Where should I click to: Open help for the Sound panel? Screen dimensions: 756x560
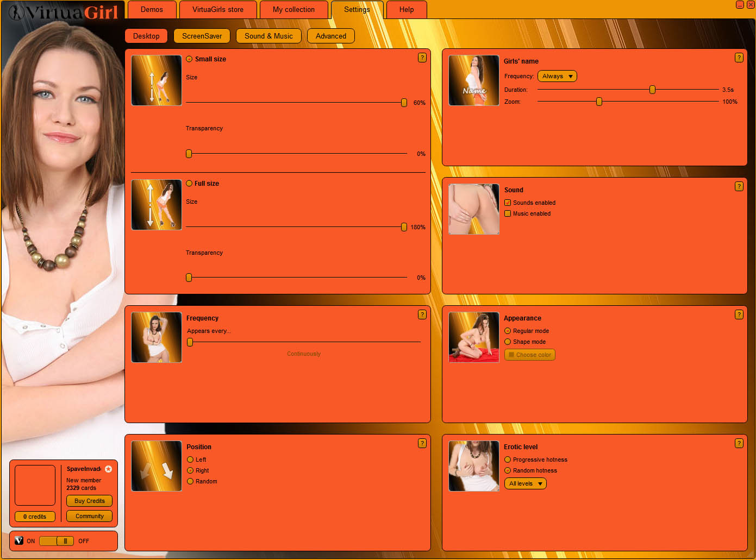coord(739,186)
